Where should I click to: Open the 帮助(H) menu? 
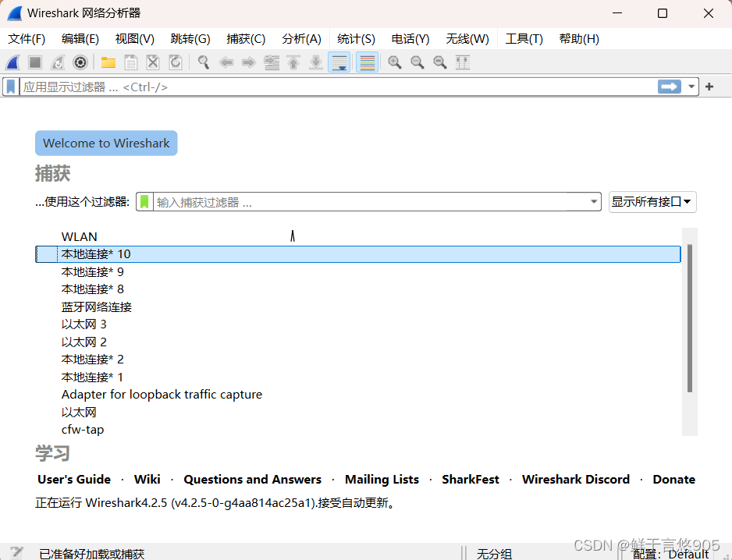click(x=579, y=39)
